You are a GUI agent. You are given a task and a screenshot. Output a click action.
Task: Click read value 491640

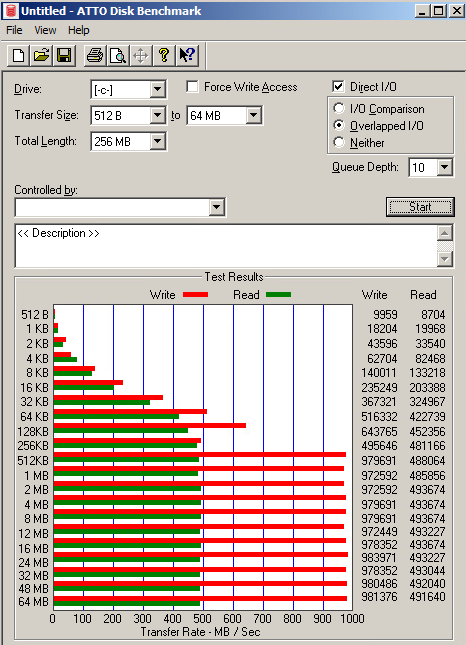coord(427,596)
